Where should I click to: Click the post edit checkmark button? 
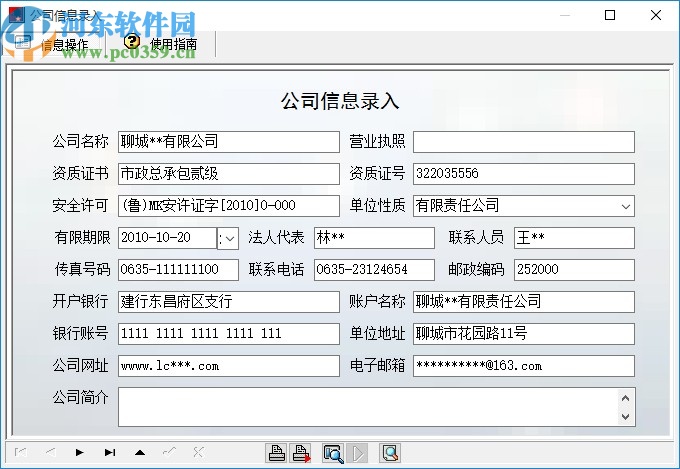click(169, 453)
